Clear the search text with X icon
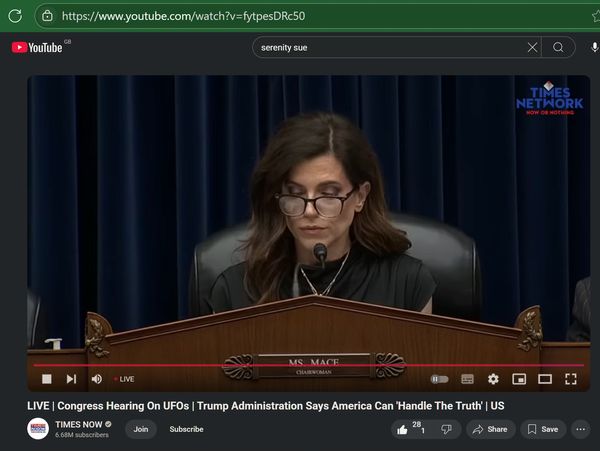Screen dimensions: 600x451 click(532, 47)
